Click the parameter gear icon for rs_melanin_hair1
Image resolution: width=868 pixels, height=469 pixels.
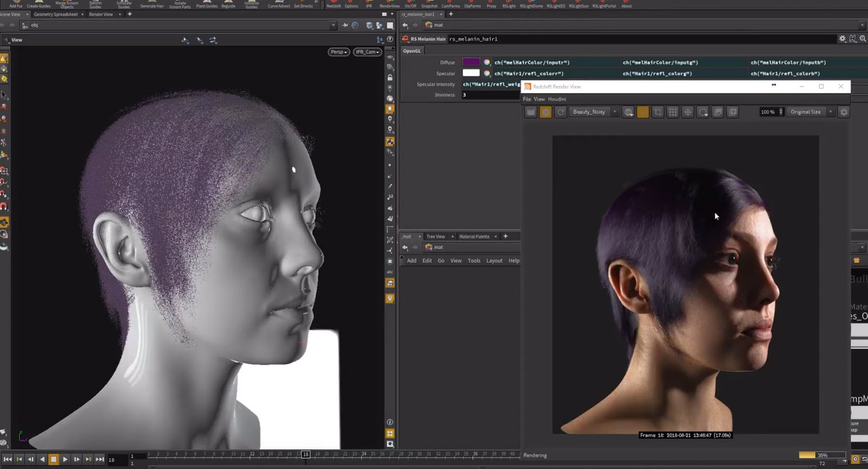click(842, 39)
